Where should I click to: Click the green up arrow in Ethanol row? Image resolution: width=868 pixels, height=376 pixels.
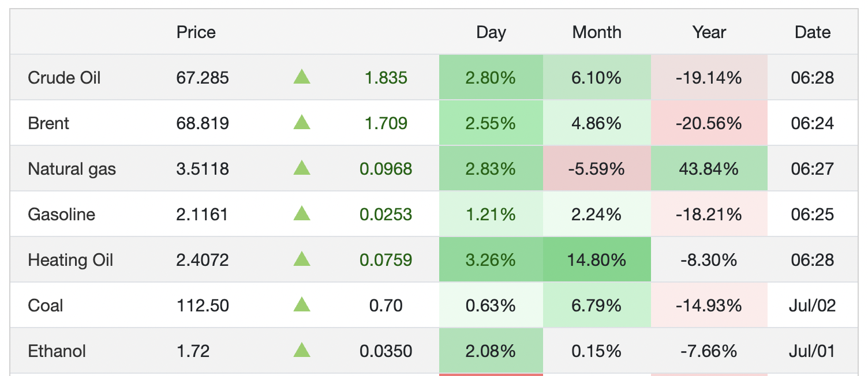(x=302, y=350)
